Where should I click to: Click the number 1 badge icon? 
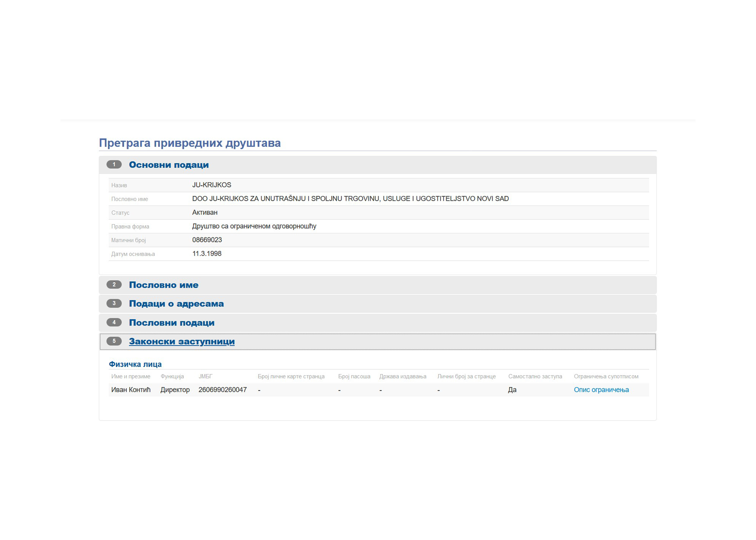pyautogui.click(x=114, y=165)
